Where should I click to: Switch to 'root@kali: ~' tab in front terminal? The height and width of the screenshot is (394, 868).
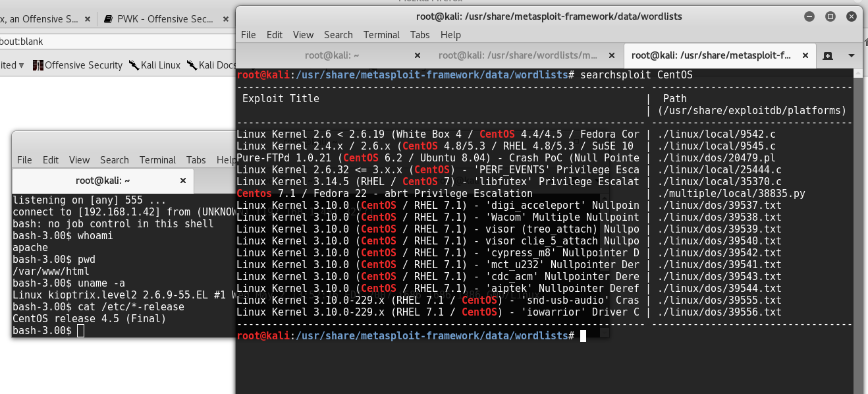pos(331,55)
